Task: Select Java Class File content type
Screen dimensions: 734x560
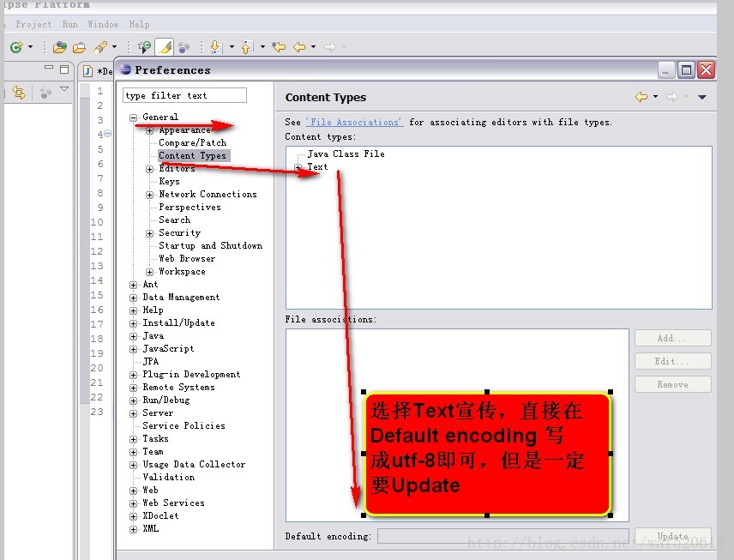Action: click(346, 154)
